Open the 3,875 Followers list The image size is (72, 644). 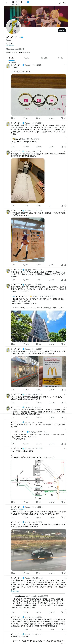[24, 52]
